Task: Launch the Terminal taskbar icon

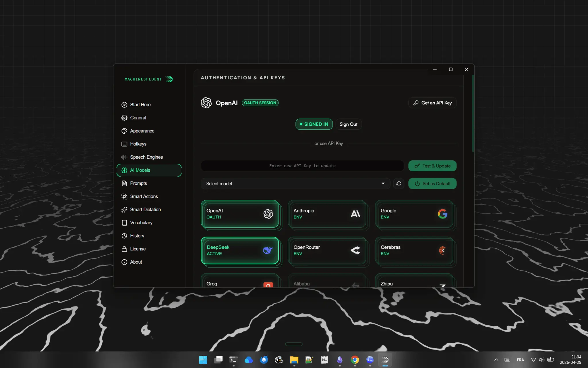Action: click(x=233, y=360)
